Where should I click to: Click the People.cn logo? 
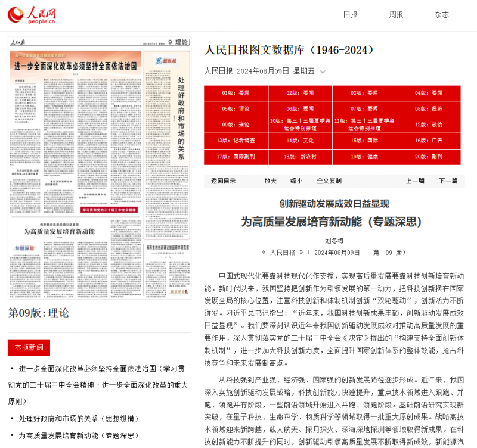click(x=32, y=15)
